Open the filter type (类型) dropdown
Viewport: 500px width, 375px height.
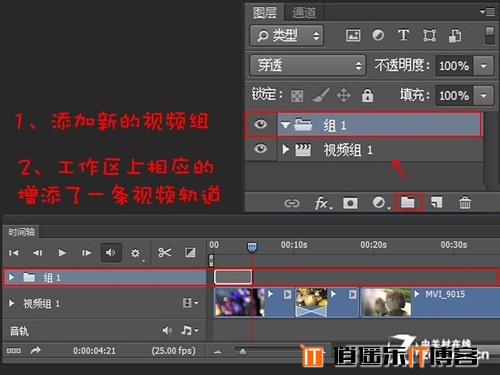click(287, 35)
